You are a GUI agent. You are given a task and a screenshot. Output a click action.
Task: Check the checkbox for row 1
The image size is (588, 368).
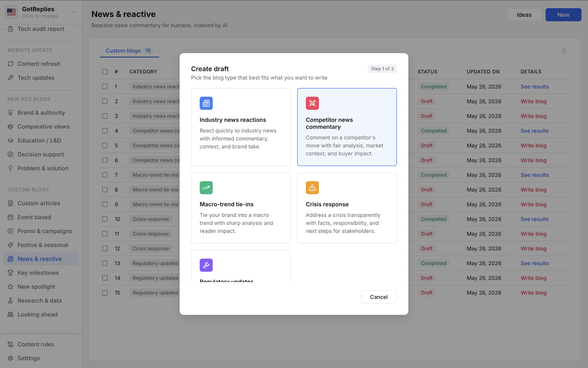105,87
